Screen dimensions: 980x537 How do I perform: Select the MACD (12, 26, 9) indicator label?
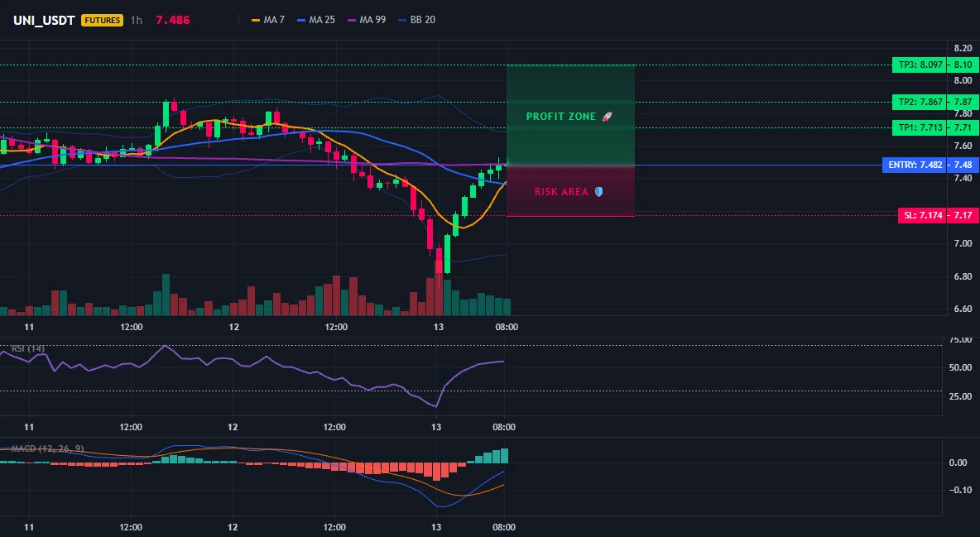point(47,448)
